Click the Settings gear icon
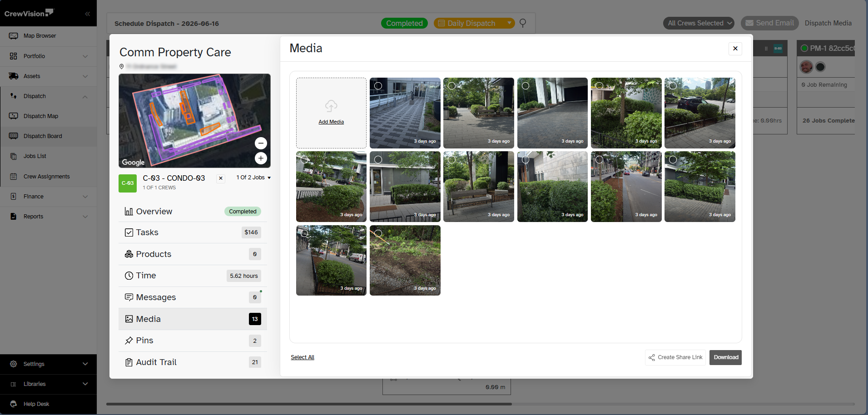 (14, 364)
